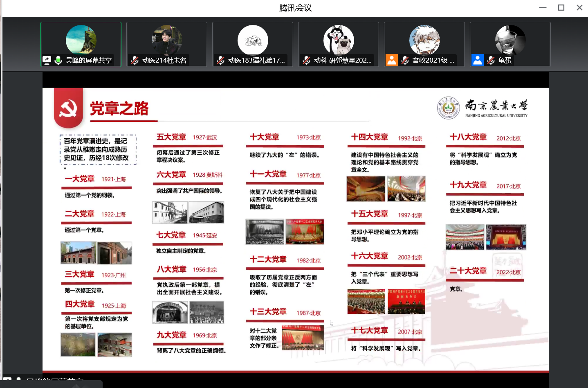Select 吴峰's landscape avatar
Image resolution: width=588 pixels, height=388 pixels.
point(81,40)
